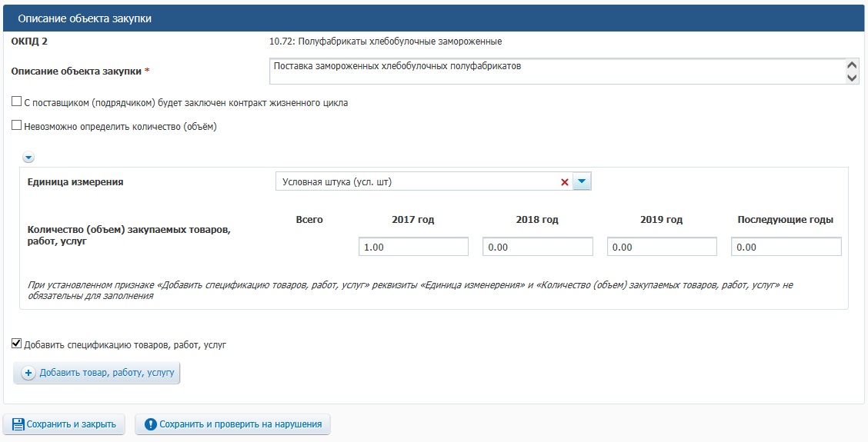Open the unit of measurement dropdown arrow
The height and width of the screenshot is (442, 868).
tap(583, 182)
